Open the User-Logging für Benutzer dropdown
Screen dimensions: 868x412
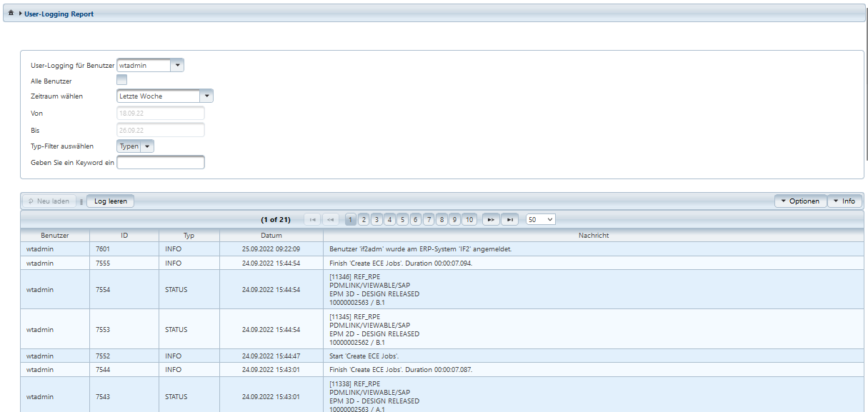(177, 65)
